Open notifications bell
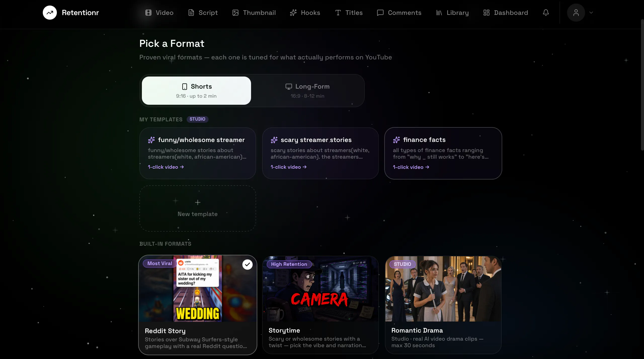This screenshot has height=359, width=644. (x=546, y=13)
